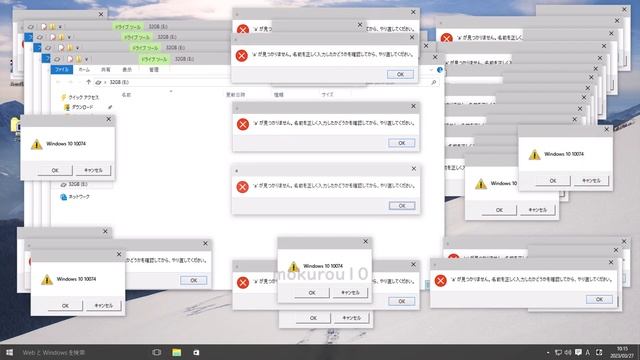Click drive icon in frontmost Explorer title bar
The height and width of the screenshot is (360, 640).
point(57,59)
